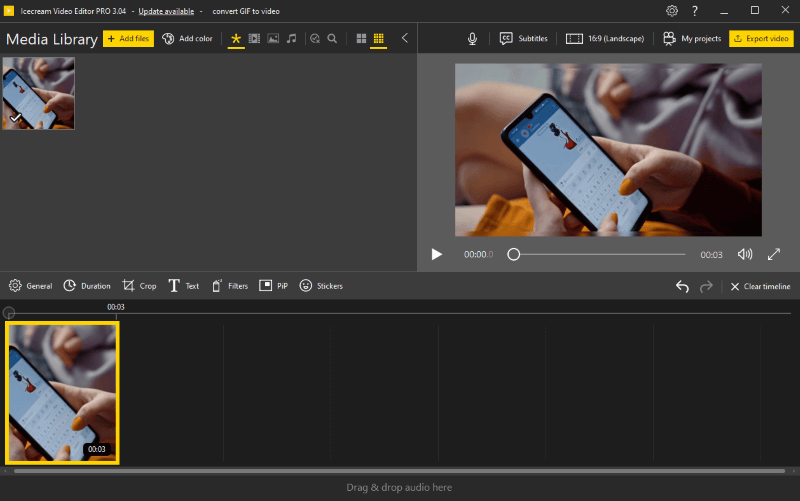Click the Icecream Video Editor app icon
Screen dimensions: 800x501
click(x=9, y=11)
